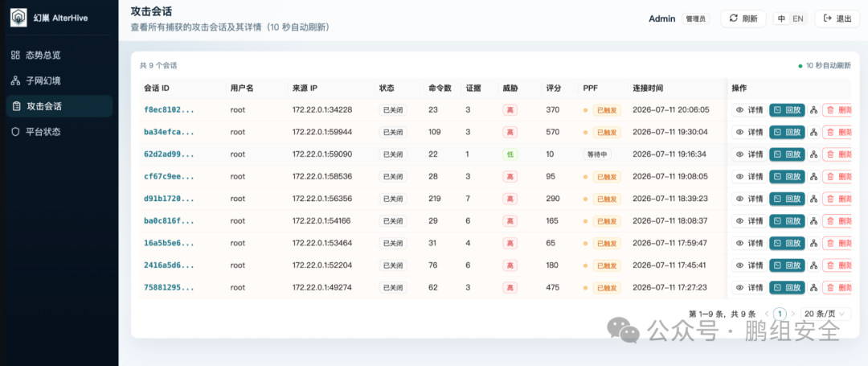Replay session d91b1720 with 回放
The width and height of the screenshot is (868, 366).
pos(787,199)
